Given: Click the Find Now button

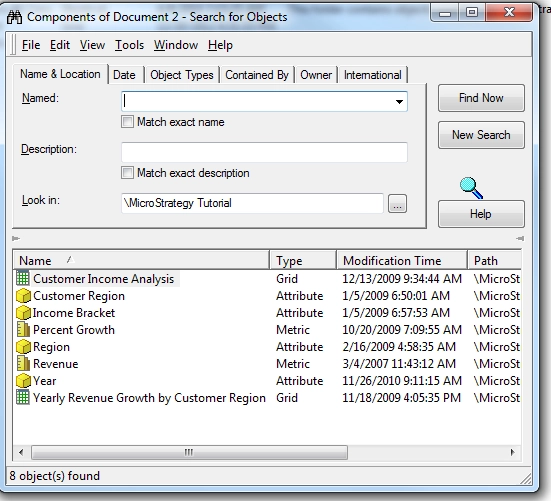Looking at the screenshot, I should (481, 98).
